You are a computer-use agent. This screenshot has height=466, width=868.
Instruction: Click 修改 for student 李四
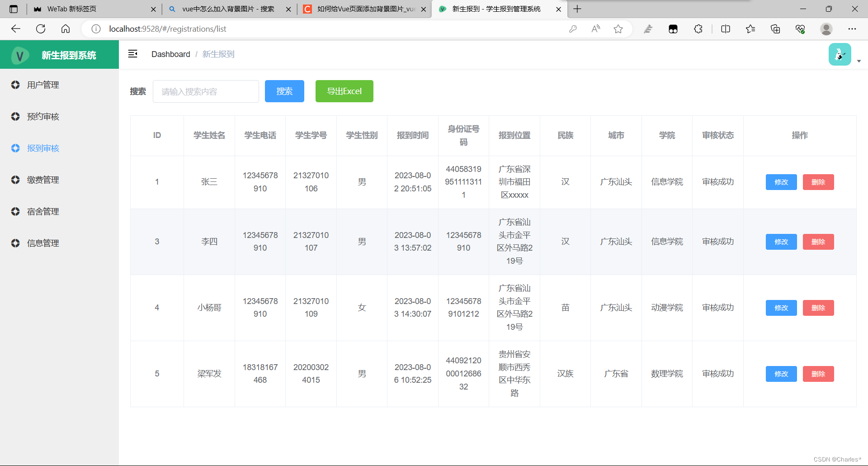(781, 242)
